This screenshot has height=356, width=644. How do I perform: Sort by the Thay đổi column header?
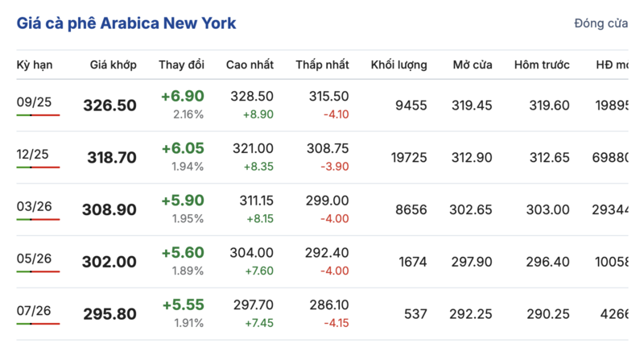click(x=181, y=64)
